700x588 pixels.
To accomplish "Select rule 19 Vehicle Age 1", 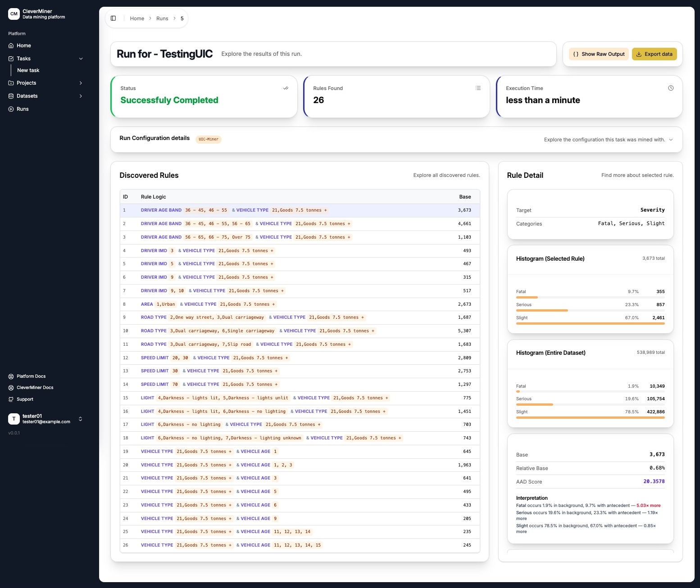I will [300, 452].
